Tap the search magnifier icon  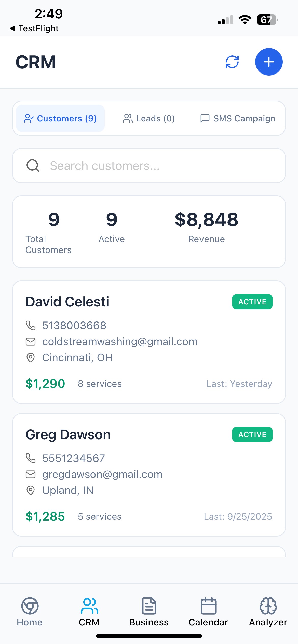click(33, 166)
